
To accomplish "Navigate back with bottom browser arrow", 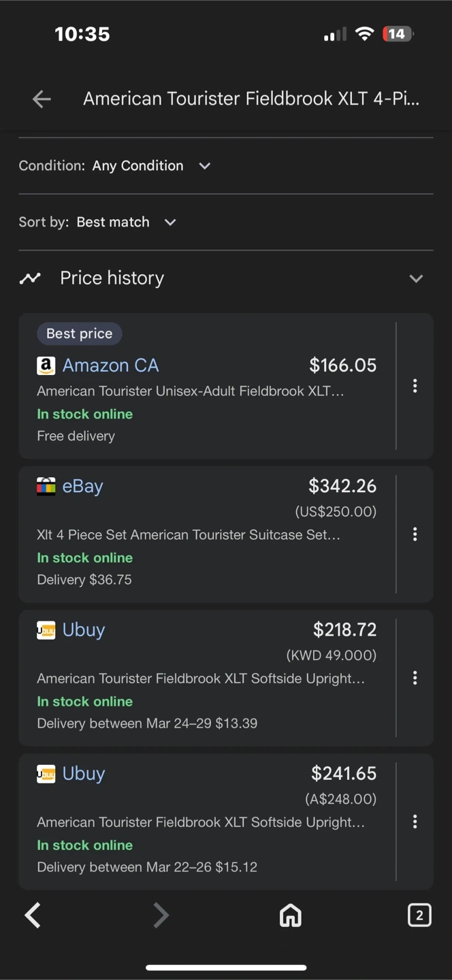I will pos(33,915).
